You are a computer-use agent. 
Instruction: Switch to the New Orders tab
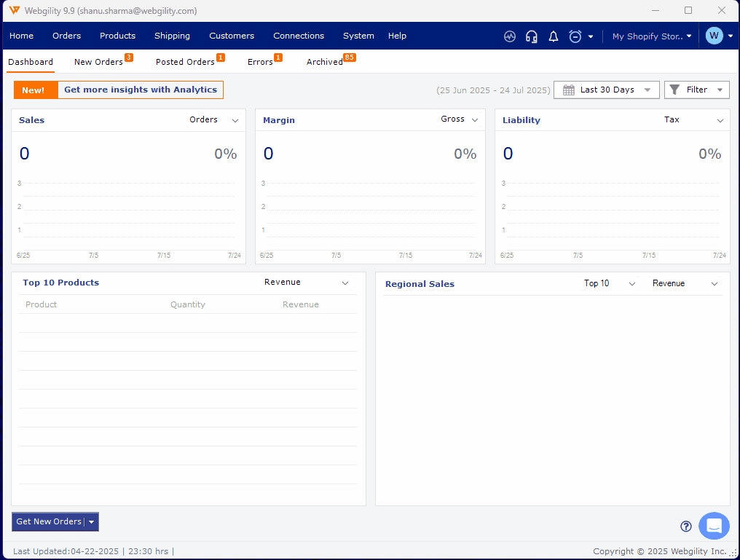(x=98, y=62)
